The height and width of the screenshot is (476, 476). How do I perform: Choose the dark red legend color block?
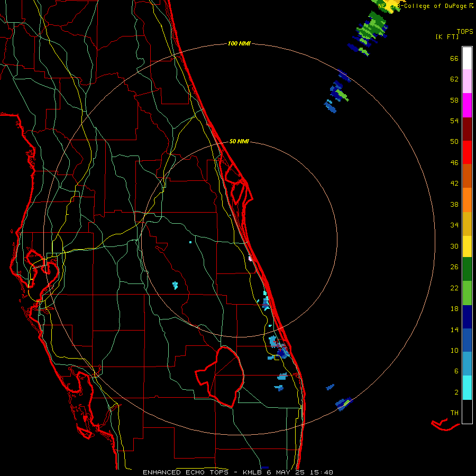(467, 129)
